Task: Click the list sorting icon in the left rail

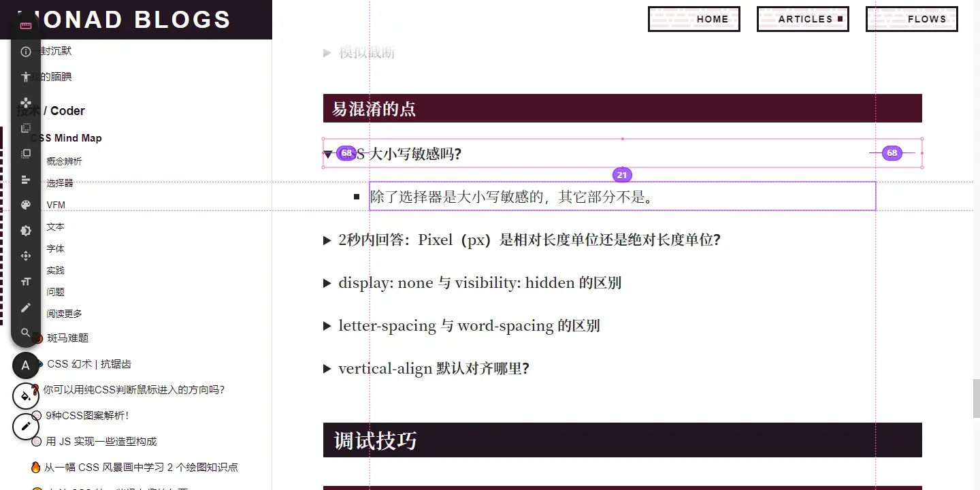Action: 25,179
